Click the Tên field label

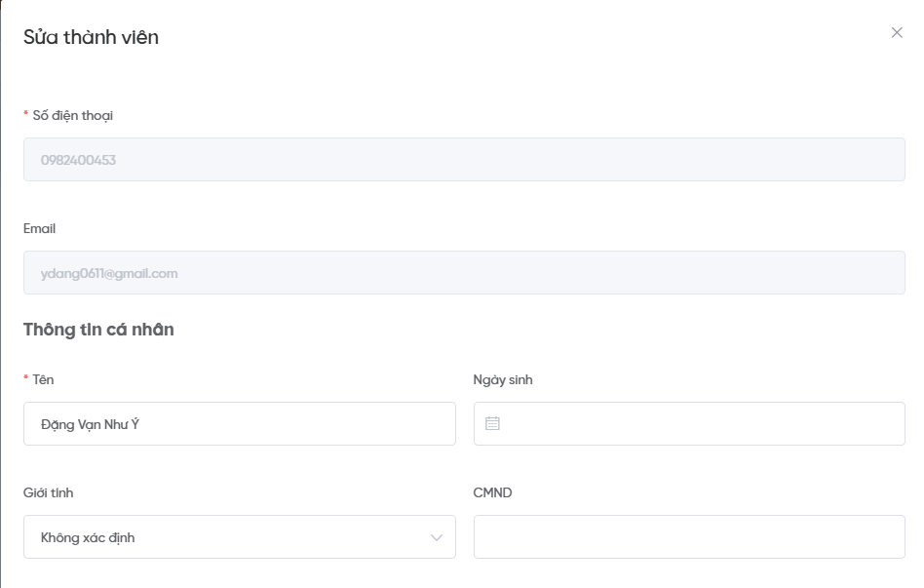tap(43, 379)
